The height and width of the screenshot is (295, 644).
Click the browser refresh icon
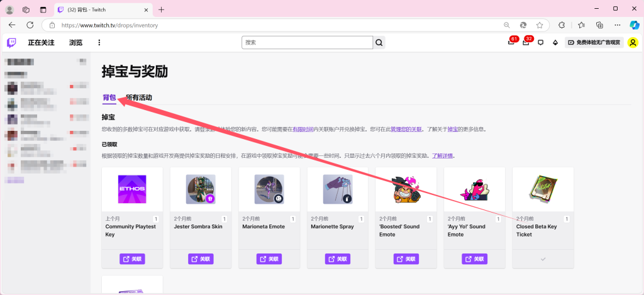coord(30,25)
